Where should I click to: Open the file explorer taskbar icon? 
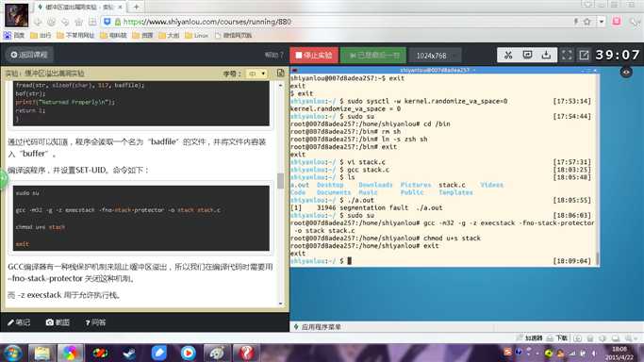coord(41,354)
